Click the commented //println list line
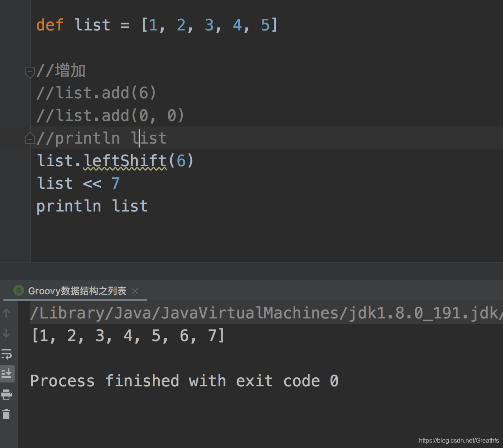Viewport: 503px width, 448px height. tap(101, 138)
